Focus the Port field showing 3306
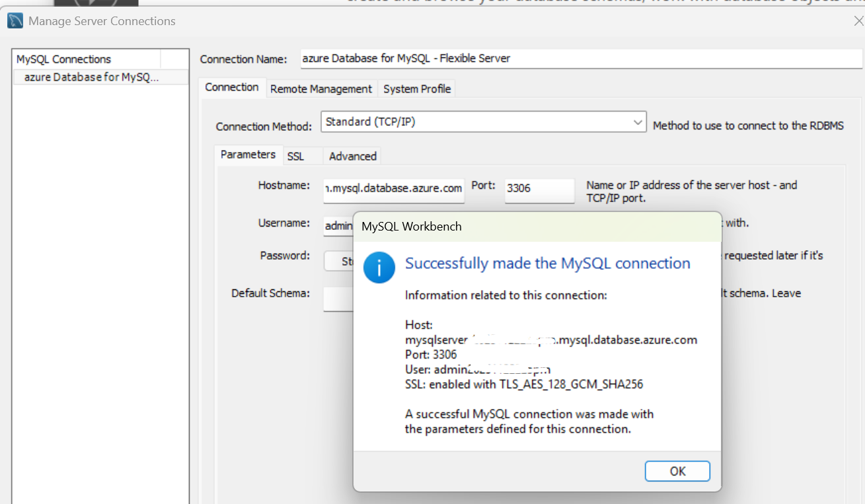This screenshot has width=865, height=504. tap(539, 189)
